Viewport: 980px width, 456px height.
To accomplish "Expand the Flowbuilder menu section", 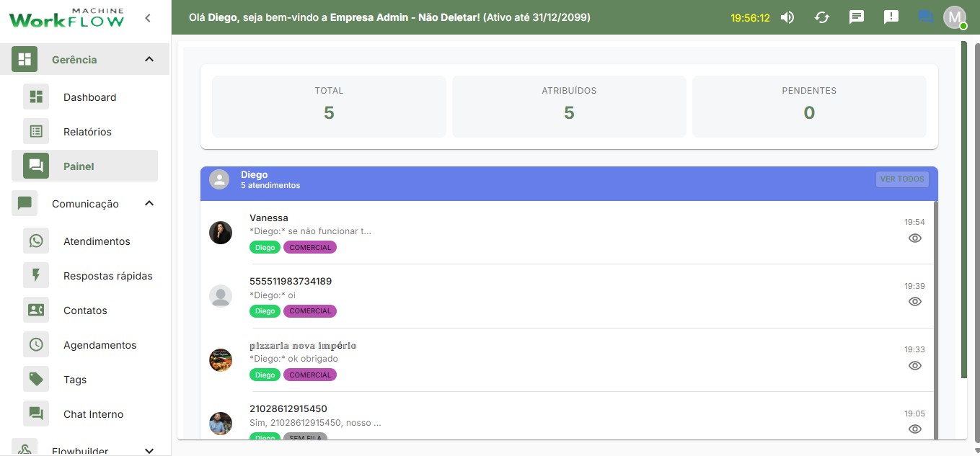I will click(149, 450).
